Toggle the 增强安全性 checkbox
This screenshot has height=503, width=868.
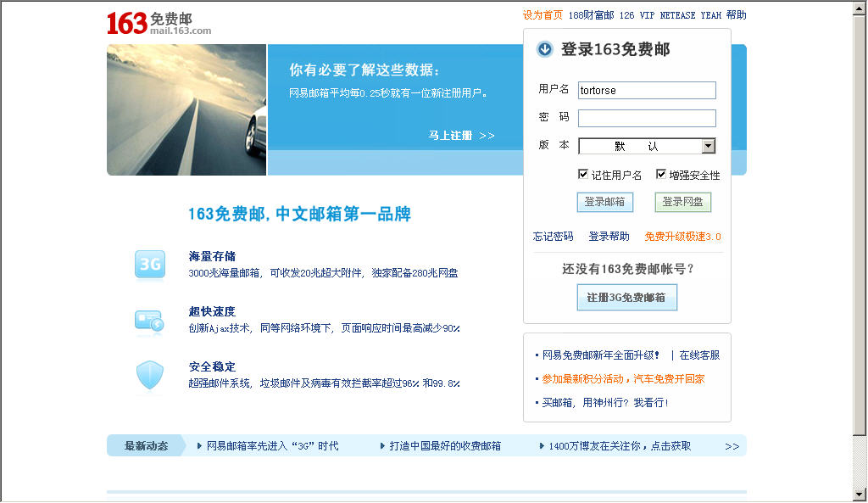coord(660,175)
